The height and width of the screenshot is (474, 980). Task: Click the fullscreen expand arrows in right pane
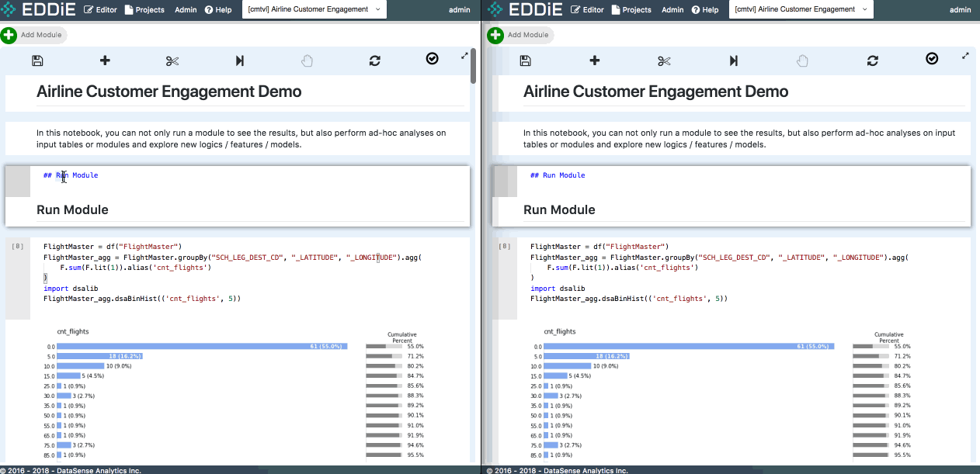[965, 56]
